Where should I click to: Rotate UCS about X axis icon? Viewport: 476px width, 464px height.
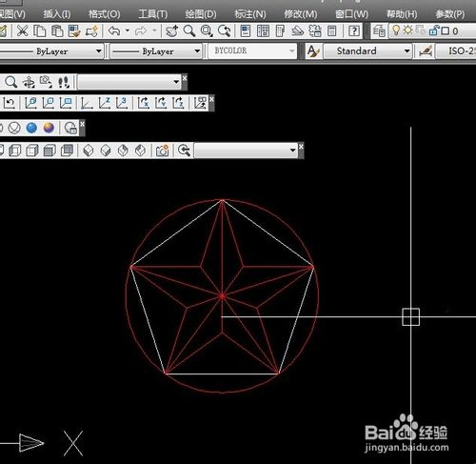(143, 103)
